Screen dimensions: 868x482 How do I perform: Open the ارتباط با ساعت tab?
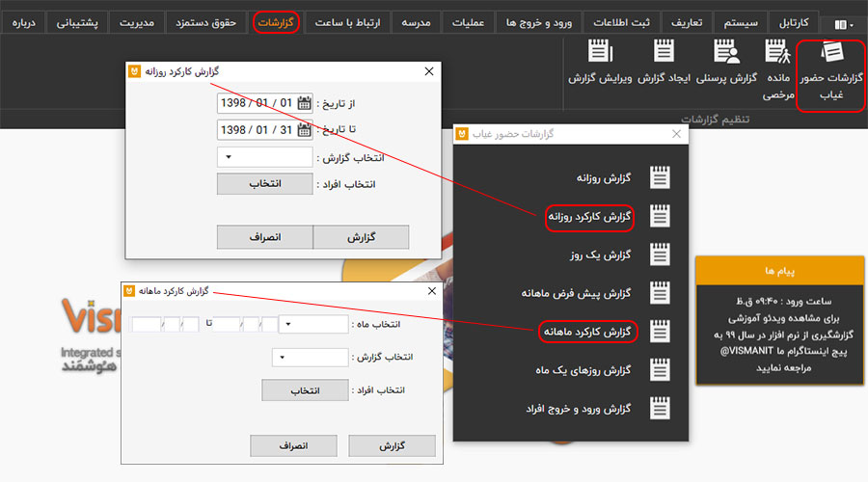click(x=347, y=23)
